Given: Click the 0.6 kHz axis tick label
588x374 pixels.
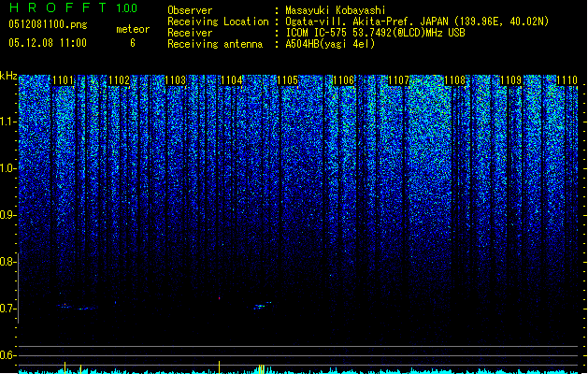Looking at the screenshot, I should click(x=7, y=355).
